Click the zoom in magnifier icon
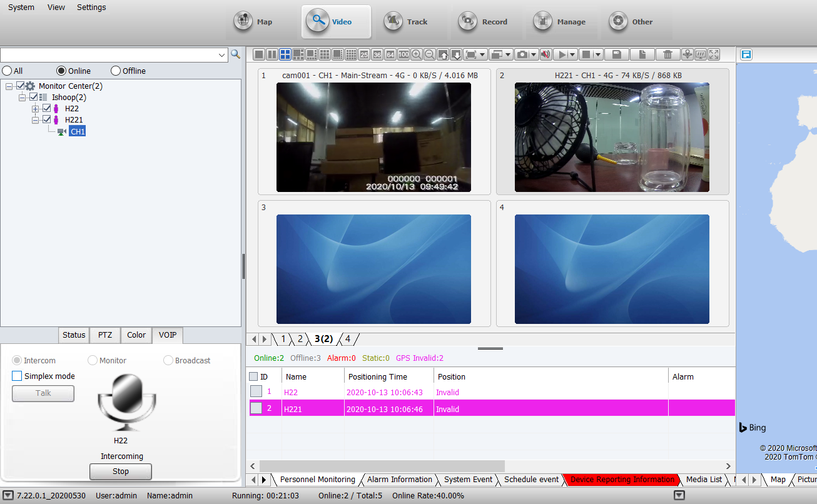Image resolution: width=817 pixels, height=504 pixels. (x=417, y=54)
